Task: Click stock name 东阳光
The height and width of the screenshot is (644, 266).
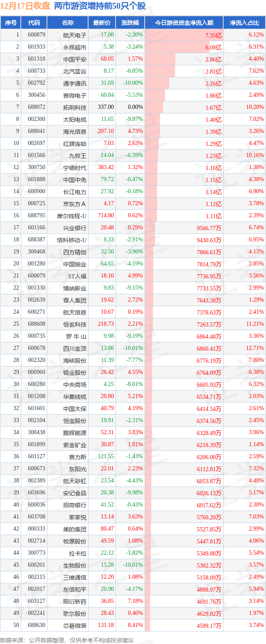Action: coord(78,469)
